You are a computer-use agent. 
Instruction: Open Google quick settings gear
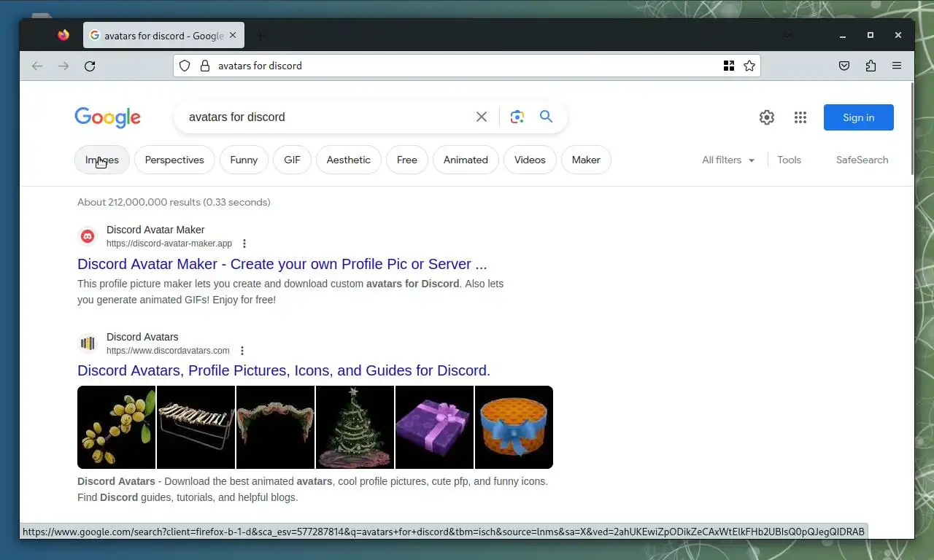point(766,117)
